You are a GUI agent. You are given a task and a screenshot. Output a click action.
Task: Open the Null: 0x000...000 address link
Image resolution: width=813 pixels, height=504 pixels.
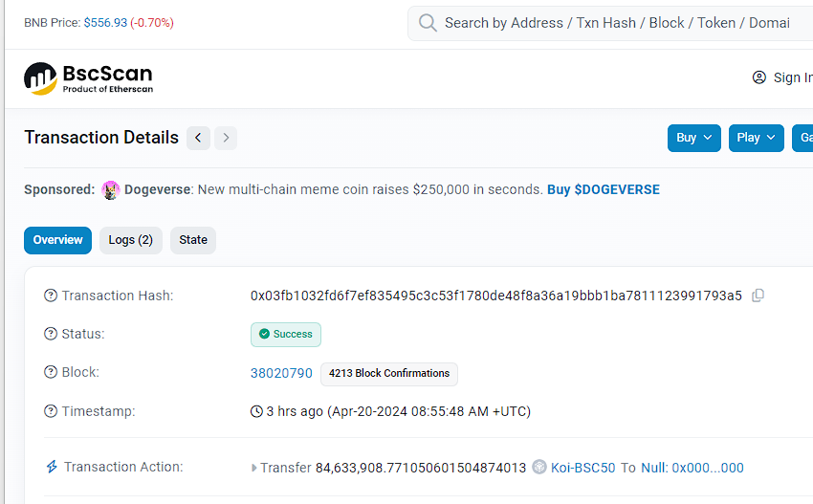tap(692, 468)
